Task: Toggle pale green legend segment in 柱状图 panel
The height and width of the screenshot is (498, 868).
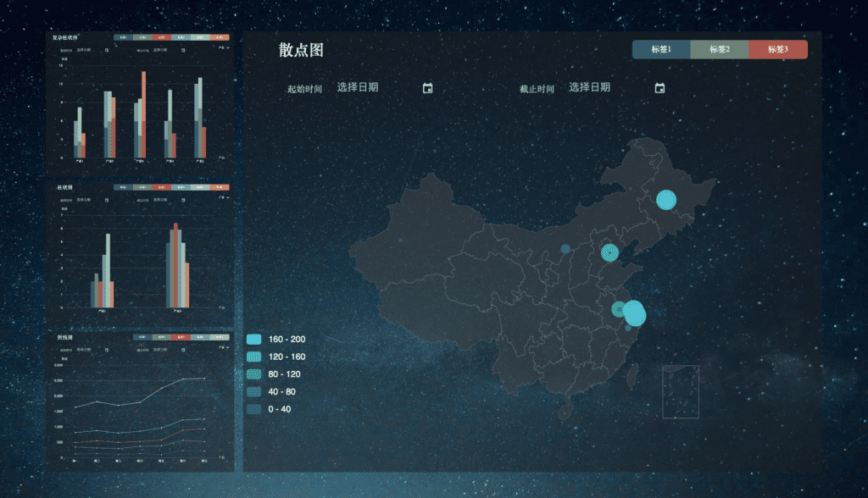Action: click(200, 187)
